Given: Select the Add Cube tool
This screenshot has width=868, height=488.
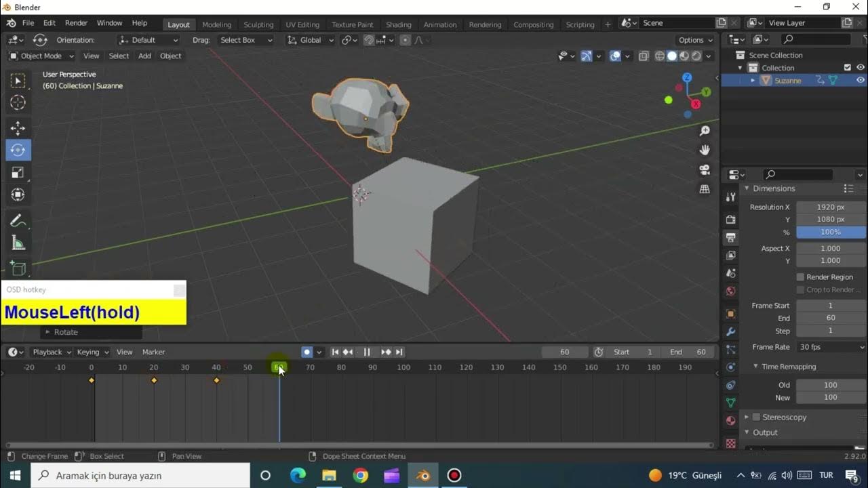Looking at the screenshot, I should click(18, 268).
